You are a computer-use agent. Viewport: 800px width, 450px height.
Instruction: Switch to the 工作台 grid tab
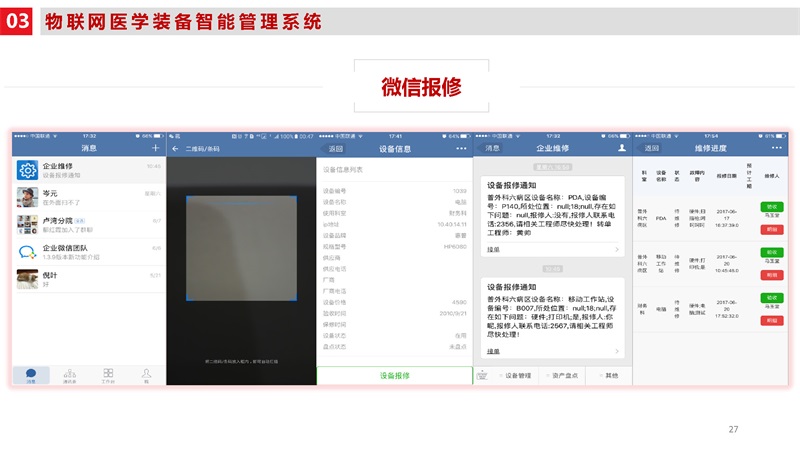pyautogui.click(x=108, y=376)
